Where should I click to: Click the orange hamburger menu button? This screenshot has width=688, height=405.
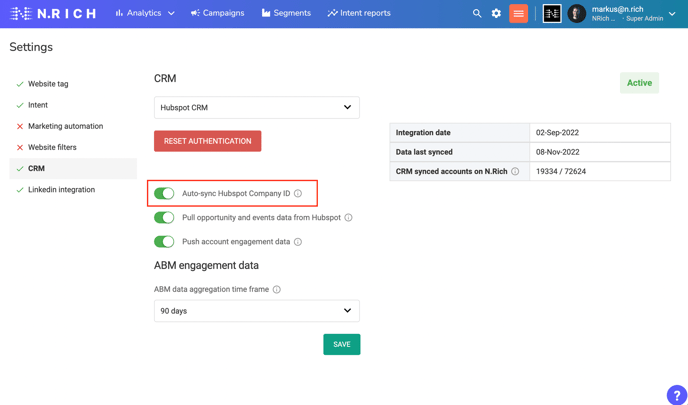(x=519, y=13)
